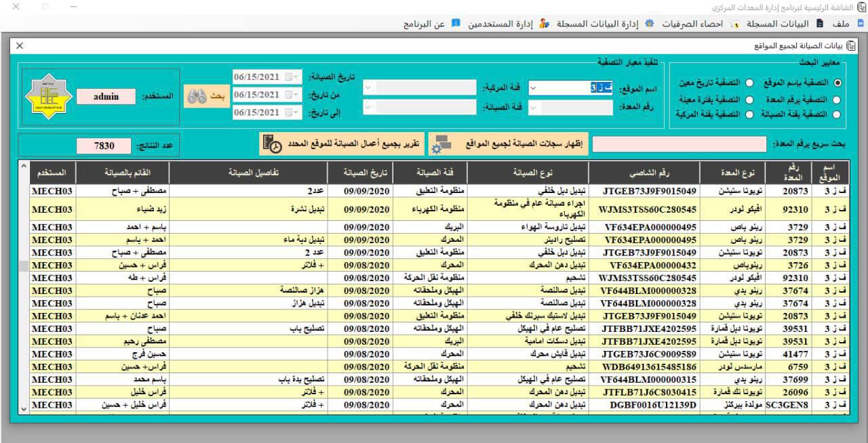Select chassis cell JTGEB73J6C0009589
Image resolution: width=868 pixels, height=443 pixels.
tap(644, 354)
